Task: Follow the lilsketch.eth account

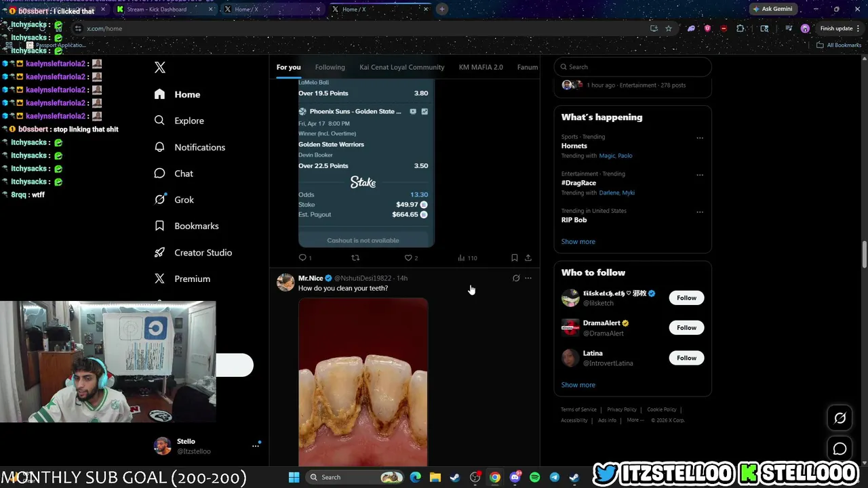Action: coord(686,298)
